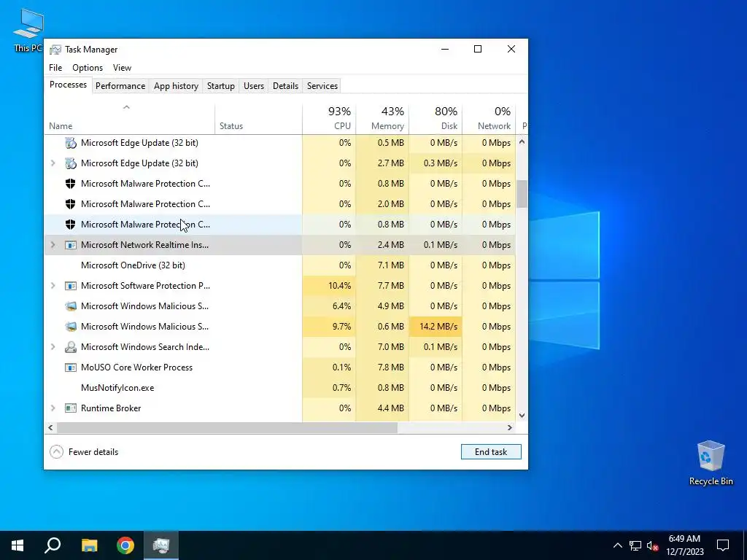The image size is (747, 560).
Task: Select the Microsoft OneDrive (32 bit) process
Action: pyautogui.click(x=280, y=265)
